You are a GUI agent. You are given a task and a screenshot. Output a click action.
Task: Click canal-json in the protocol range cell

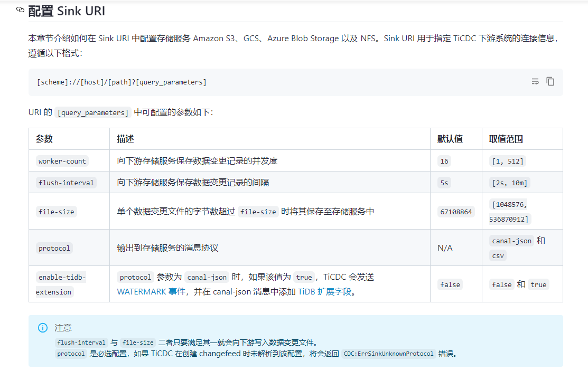(x=511, y=241)
